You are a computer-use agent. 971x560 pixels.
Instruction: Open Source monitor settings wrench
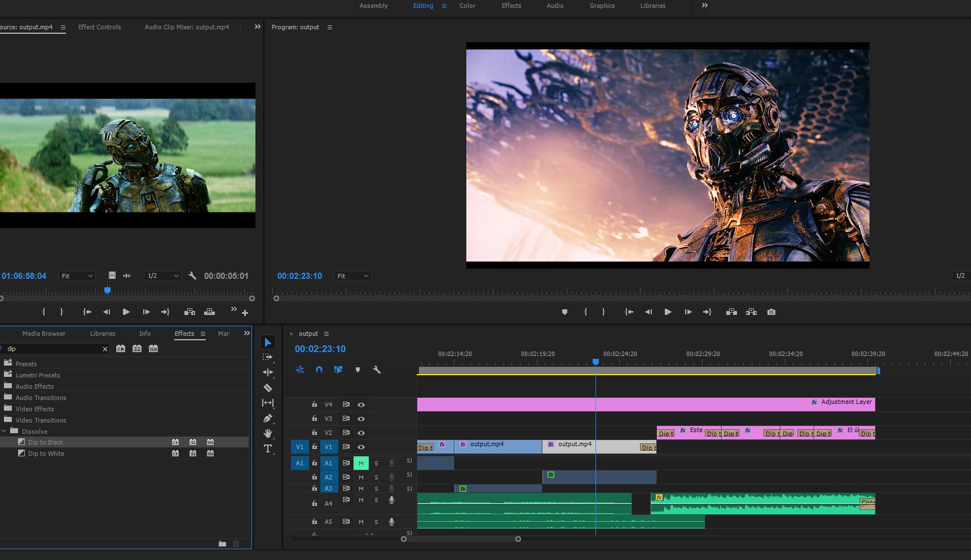tap(192, 275)
